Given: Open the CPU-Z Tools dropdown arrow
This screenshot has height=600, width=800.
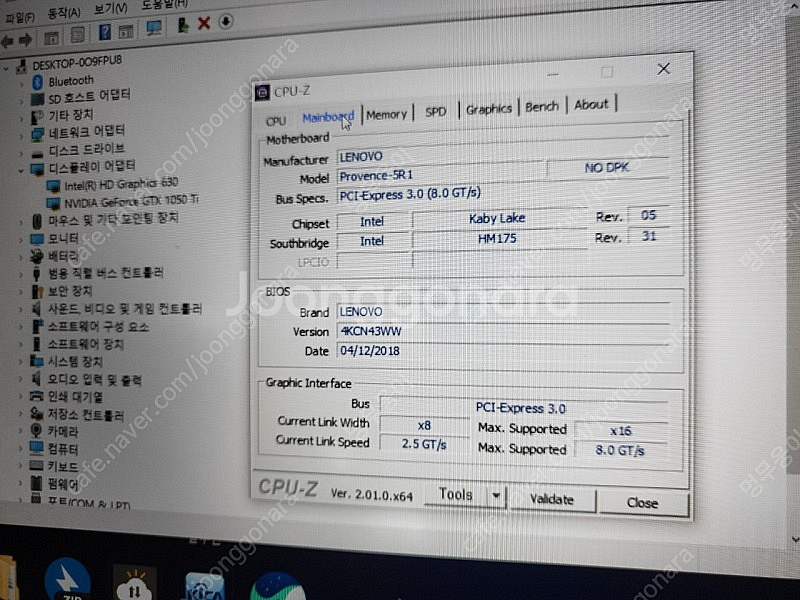Looking at the screenshot, I should coord(495,496).
